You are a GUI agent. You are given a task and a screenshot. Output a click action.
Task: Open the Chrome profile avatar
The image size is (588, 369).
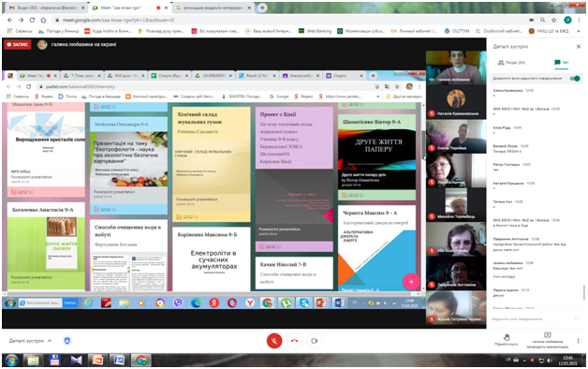tap(567, 20)
